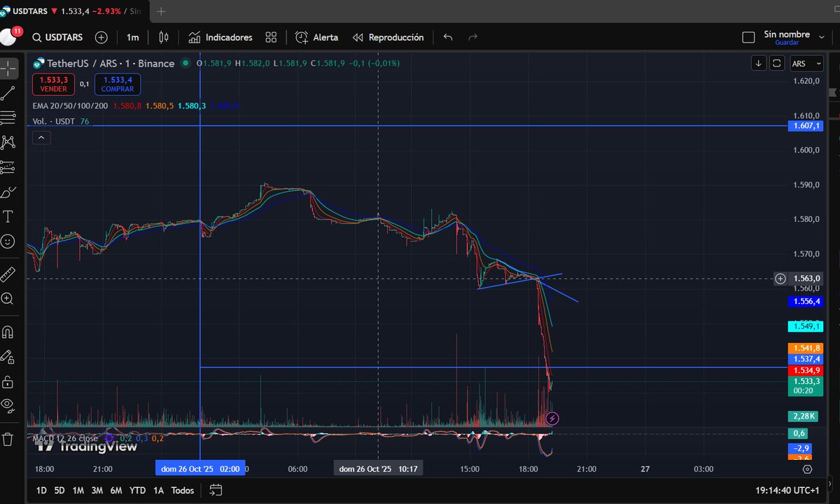Click Guardar to save layout
This screenshot has width=840, height=504.
click(787, 43)
